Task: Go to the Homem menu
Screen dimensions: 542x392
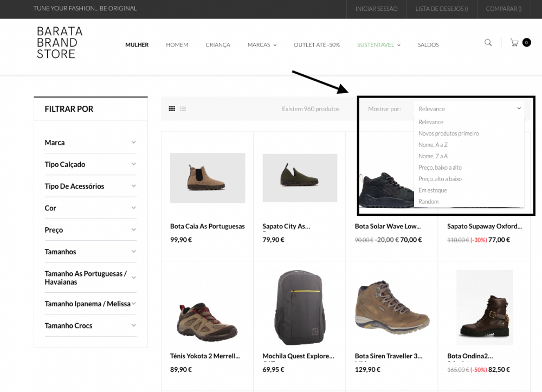Action: pyautogui.click(x=177, y=45)
